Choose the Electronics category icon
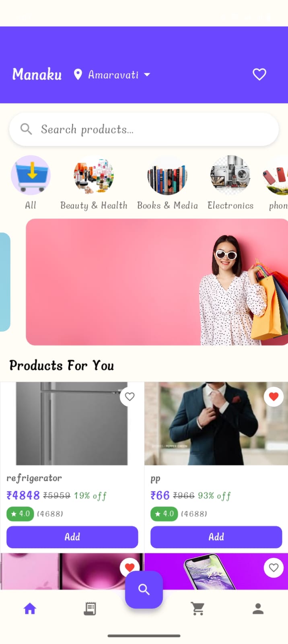288x644 pixels. (230, 175)
